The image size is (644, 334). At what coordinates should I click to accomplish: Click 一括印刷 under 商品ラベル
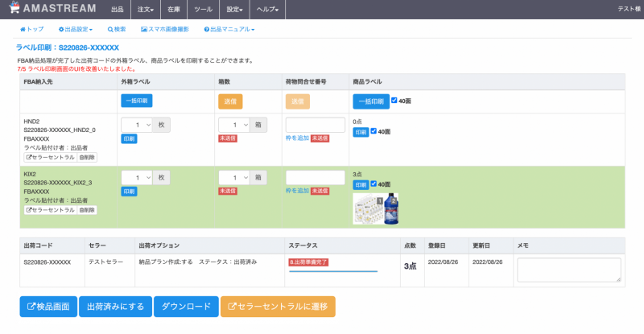[x=371, y=101]
